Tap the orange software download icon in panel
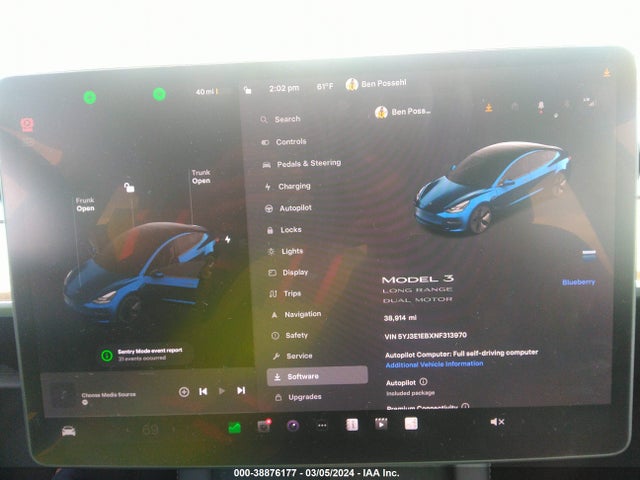This screenshot has width=640, height=480. [x=489, y=108]
